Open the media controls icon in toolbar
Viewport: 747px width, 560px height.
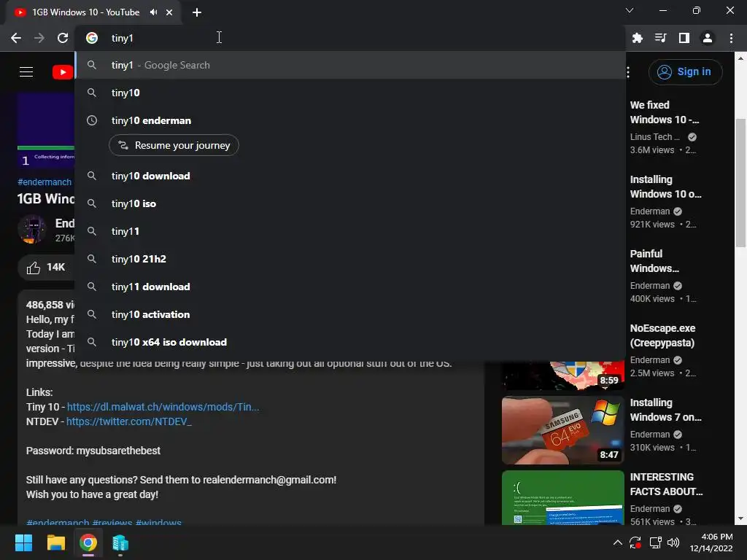click(660, 38)
